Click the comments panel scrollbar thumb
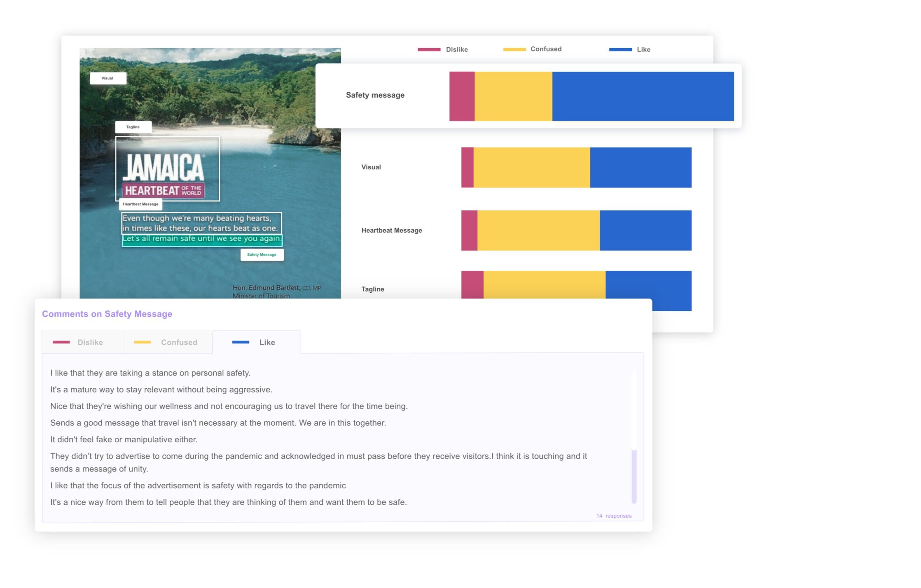Viewport: 921px width, 588px height. (x=634, y=476)
